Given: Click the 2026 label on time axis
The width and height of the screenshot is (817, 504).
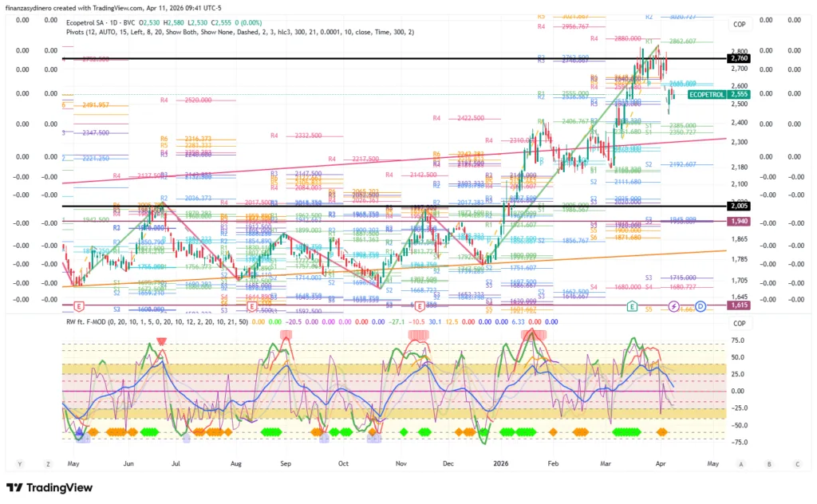Looking at the screenshot, I should pos(501,463).
